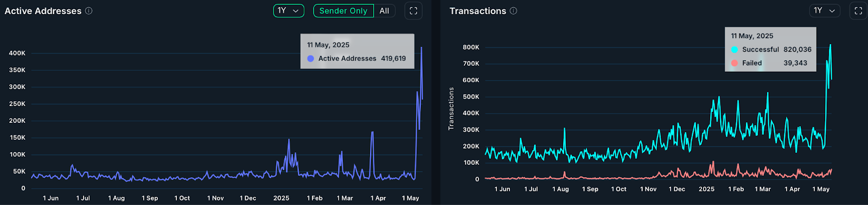The height and width of the screenshot is (205, 868).
Task: Click the Active Addresses chart title
Action: pyautogui.click(x=43, y=11)
